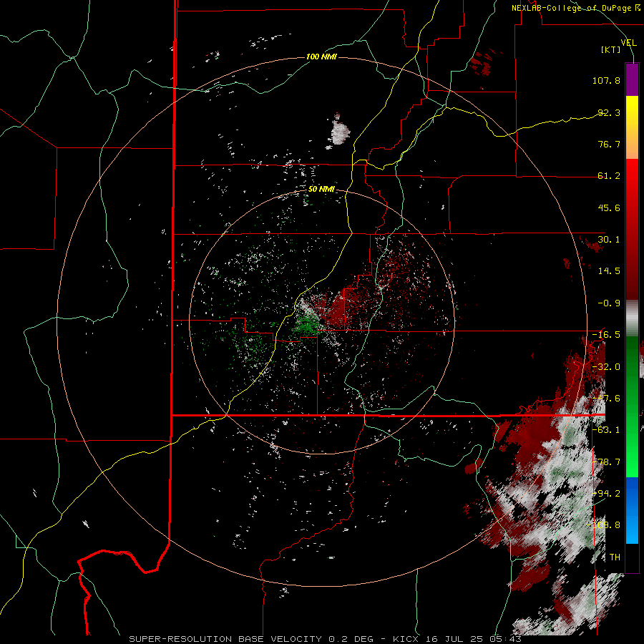Click the -63.1 scale value
The width and height of the screenshot is (644, 644).
tap(606, 430)
